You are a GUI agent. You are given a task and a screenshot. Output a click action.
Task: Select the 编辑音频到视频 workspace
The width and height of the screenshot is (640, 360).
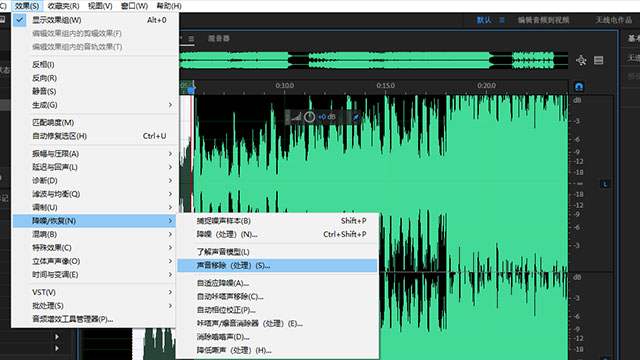click(543, 20)
